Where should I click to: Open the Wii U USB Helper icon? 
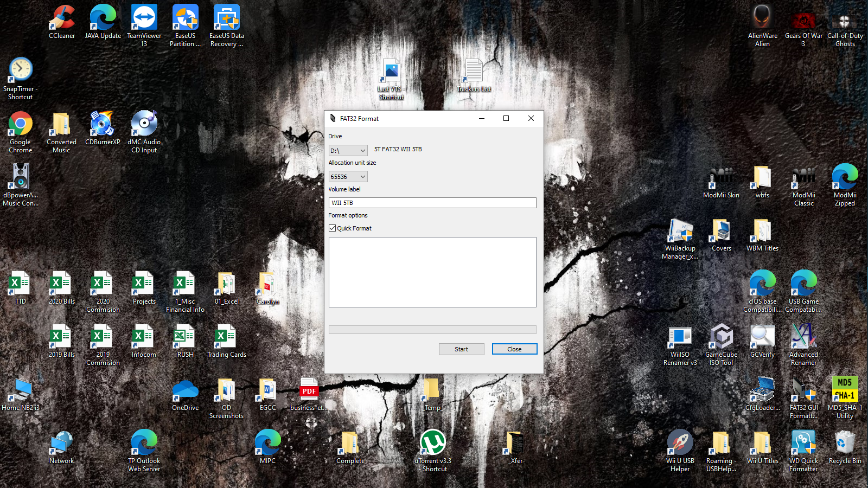click(x=680, y=442)
